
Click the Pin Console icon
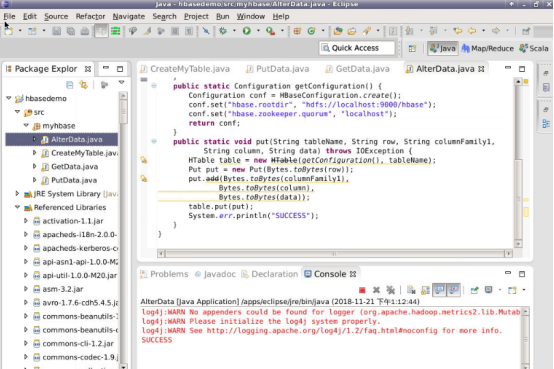pos(474,290)
